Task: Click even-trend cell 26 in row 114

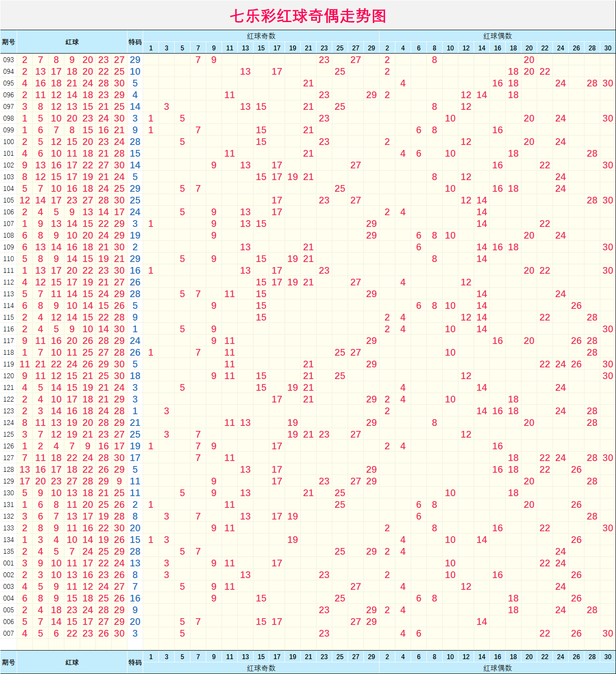Action: point(576,306)
